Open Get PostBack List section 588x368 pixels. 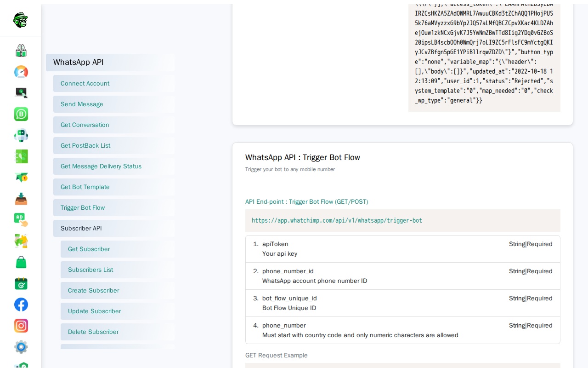[x=114, y=146]
